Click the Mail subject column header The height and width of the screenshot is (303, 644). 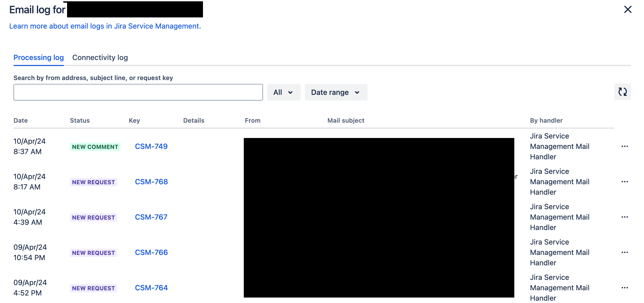click(x=346, y=120)
